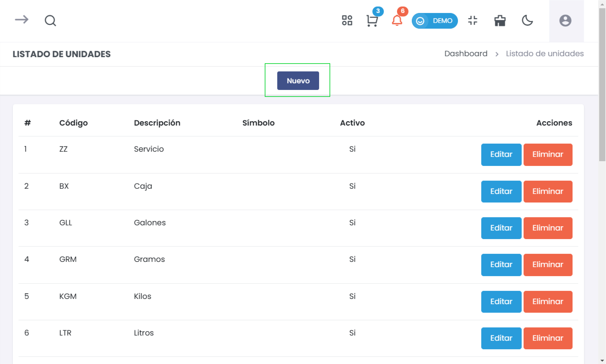Switch to dark mode moon icon
This screenshot has height=364, width=606.
[527, 20]
